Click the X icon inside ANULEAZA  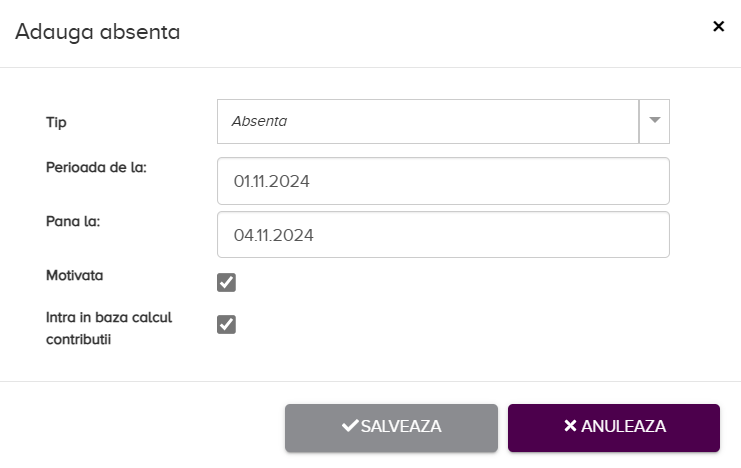pos(570,426)
